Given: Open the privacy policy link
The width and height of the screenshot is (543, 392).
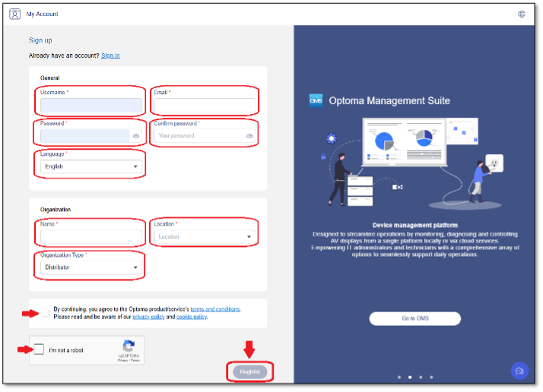Looking at the screenshot, I should click(148, 317).
